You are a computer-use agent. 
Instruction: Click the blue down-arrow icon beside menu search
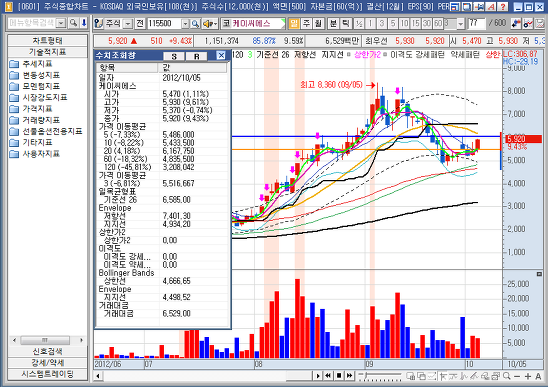pyautogui.click(x=84, y=23)
